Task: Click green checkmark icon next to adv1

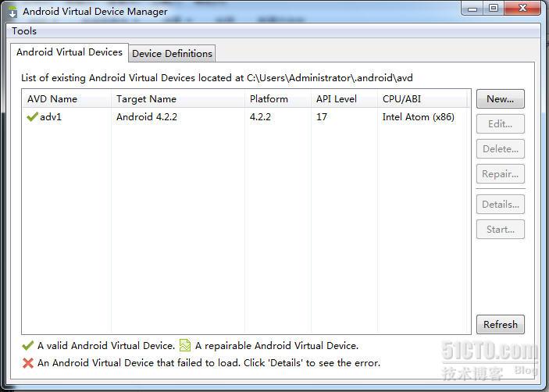Action: pos(32,116)
